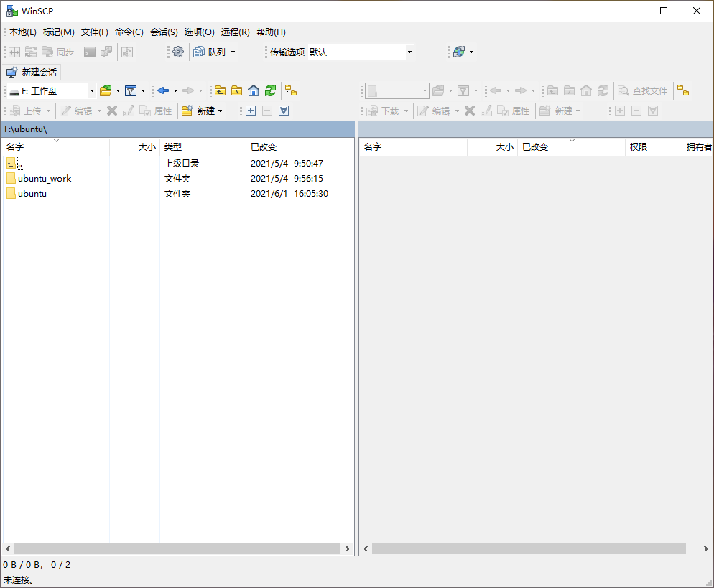Open the 本地(L) menu
Viewport: 714px width, 588px height.
tap(23, 32)
